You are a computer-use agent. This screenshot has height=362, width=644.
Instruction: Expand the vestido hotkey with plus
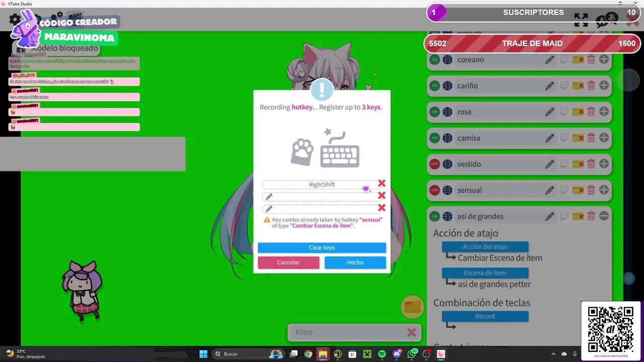(604, 164)
